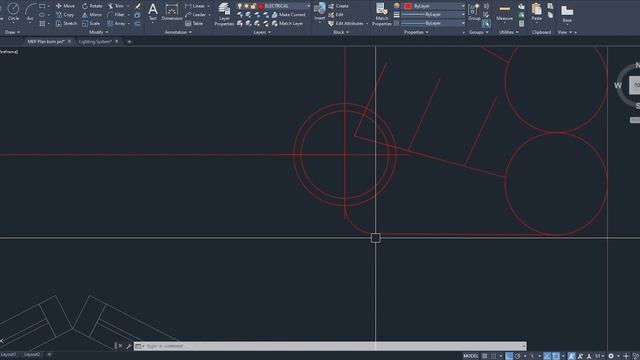This screenshot has width=640, height=360.
Task: Toggle snap mode in status bar
Action: click(493, 356)
